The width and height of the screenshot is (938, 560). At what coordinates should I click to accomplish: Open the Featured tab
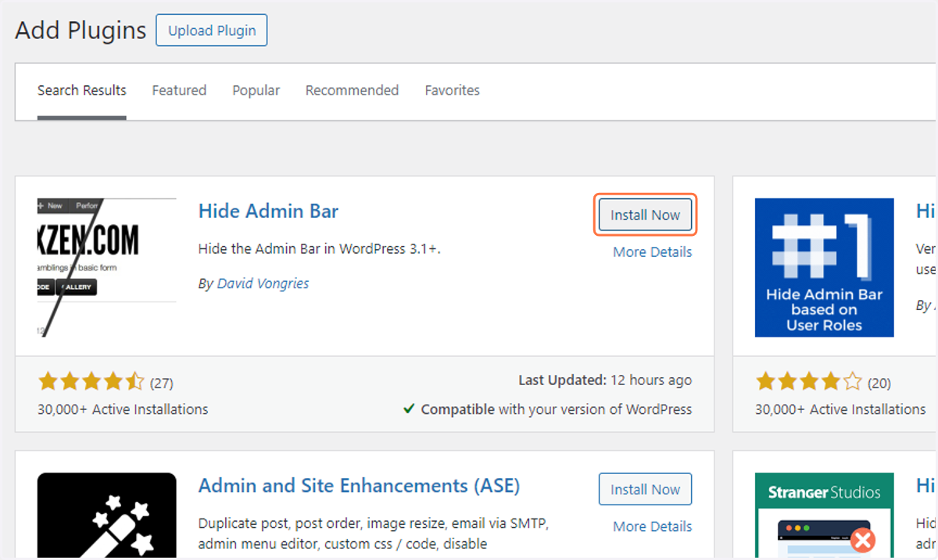[179, 91]
